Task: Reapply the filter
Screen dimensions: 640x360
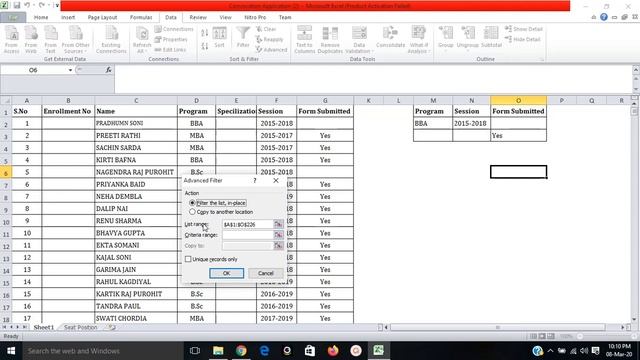Action: [x=269, y=39]
